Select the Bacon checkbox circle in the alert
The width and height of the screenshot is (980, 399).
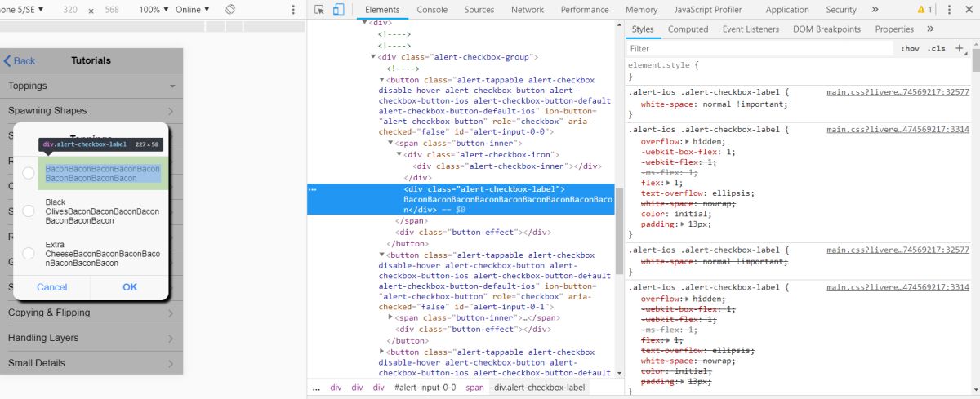pyautogui.click(x=29, y=173)
